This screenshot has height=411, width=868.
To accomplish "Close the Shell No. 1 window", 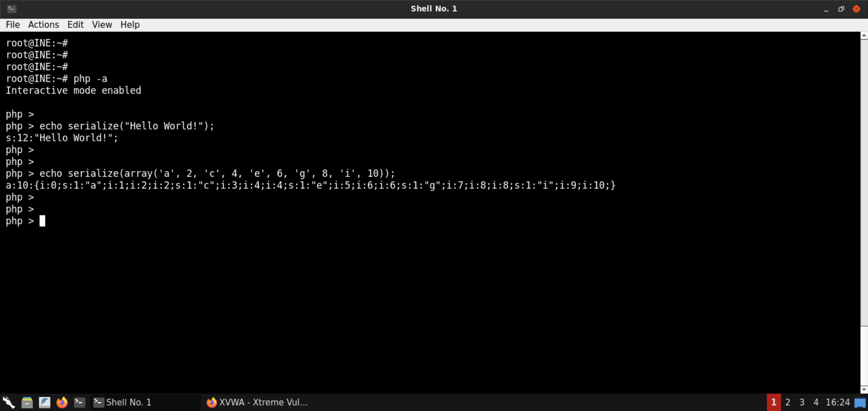I will [x=856, y=9].
